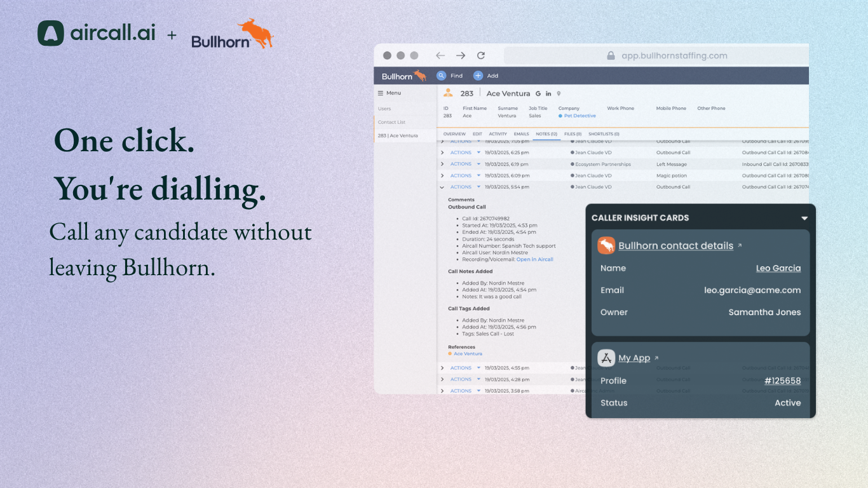The height and width of the screenshot is (488, 868).
Task: Click external-link arrow after My App
Action: [656, 358]
